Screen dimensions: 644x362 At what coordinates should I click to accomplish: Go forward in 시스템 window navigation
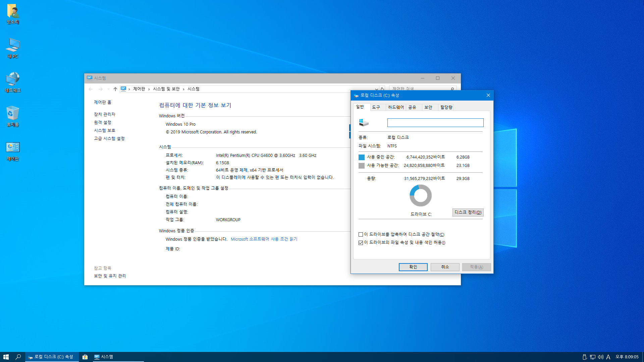tap(100, 89)
